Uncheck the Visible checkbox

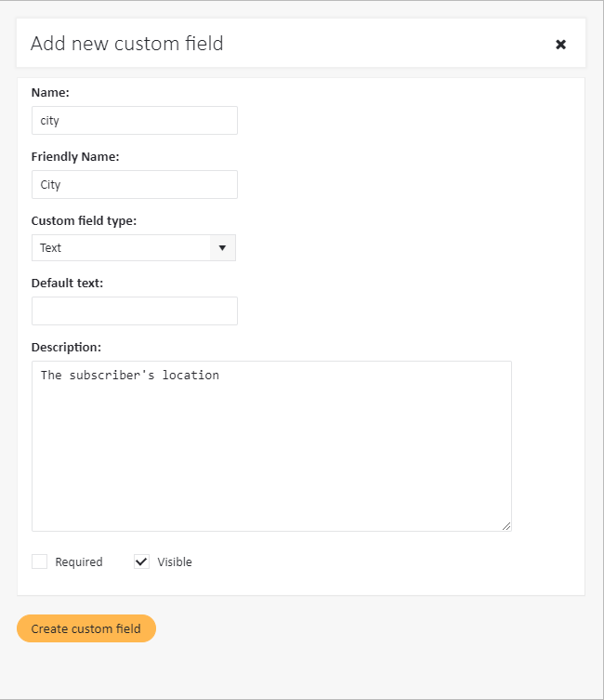(141, 561)
